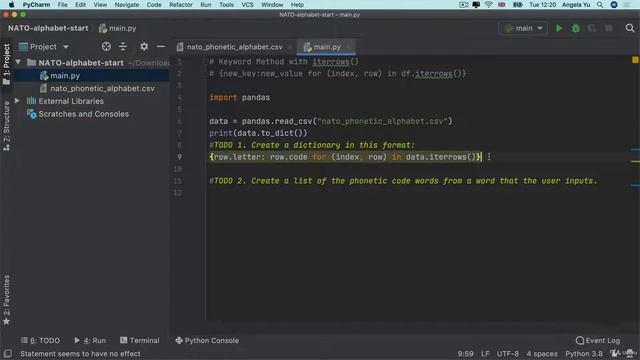The image size is (640, 360).
Task: Collapse the NATO-alphabet-start folder
Action: pyautogui.click(x=18, y=62)
